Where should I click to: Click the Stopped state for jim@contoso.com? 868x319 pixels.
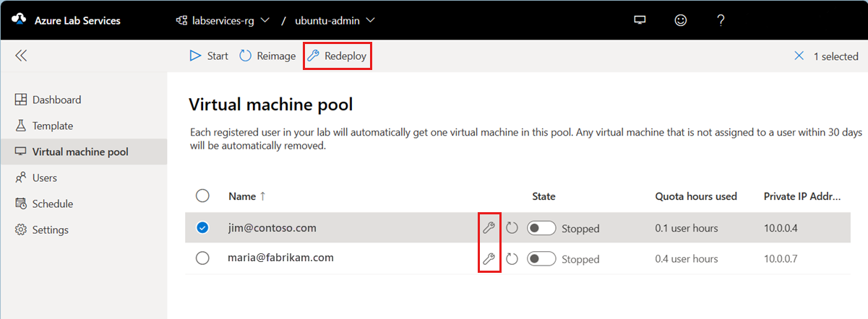[580, 229]
